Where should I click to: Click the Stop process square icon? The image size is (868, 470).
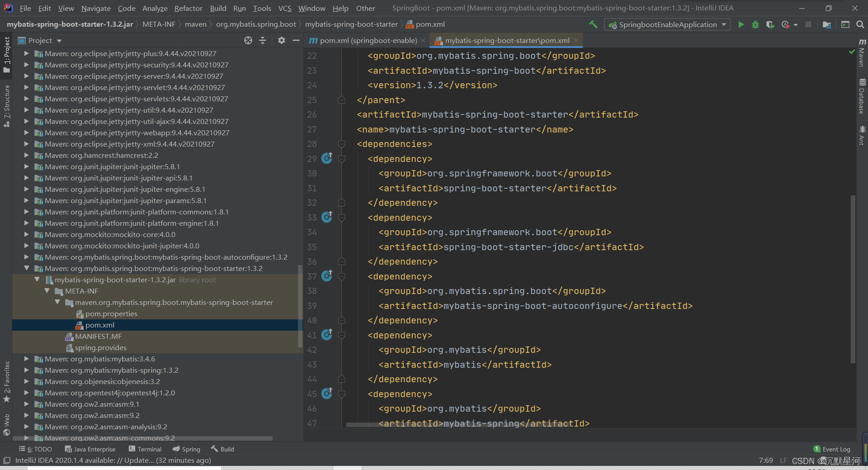point(808,24)
